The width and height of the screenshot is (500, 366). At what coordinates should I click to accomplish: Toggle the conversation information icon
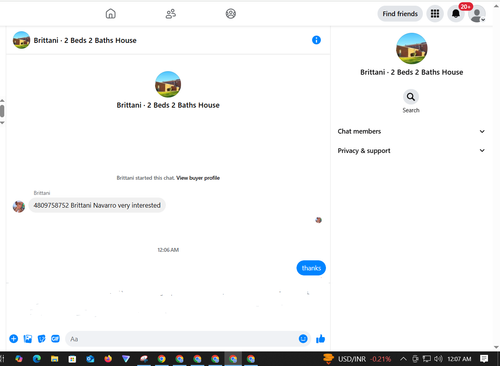pos(316,40)
